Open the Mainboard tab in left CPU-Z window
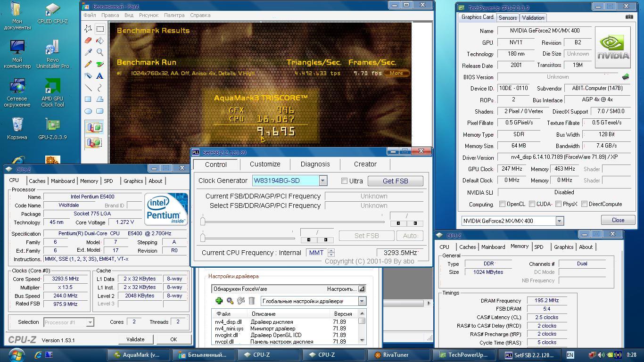Viewport: 644px width, 362px height. (x=63, y=181)
